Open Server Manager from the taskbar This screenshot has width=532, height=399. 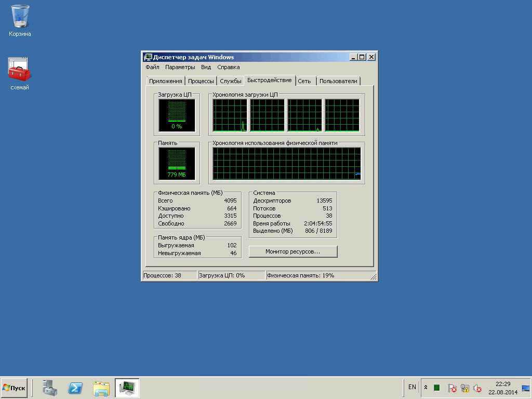(x=50, y=388)
